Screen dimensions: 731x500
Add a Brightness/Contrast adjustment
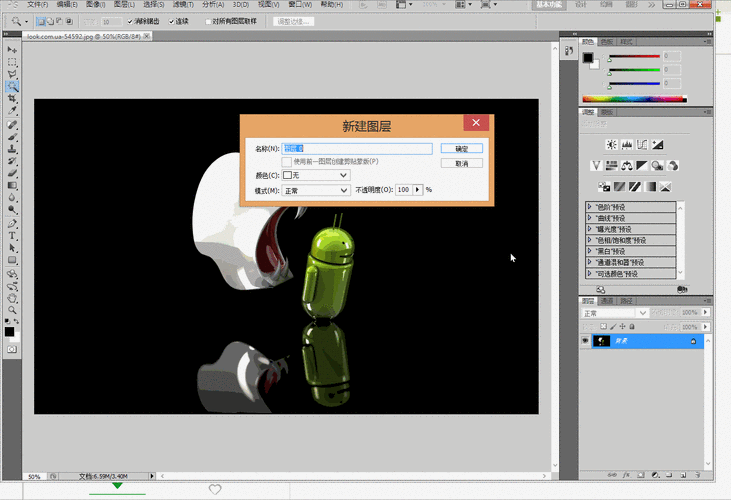point(611,145)
